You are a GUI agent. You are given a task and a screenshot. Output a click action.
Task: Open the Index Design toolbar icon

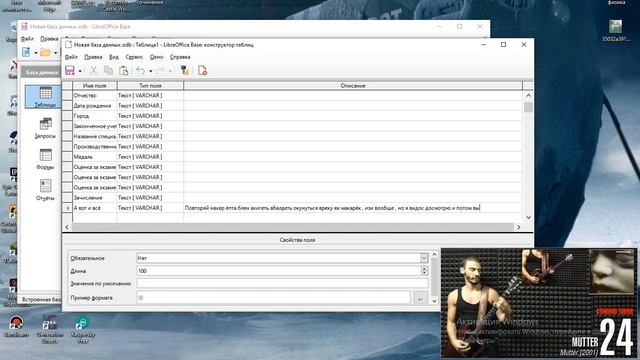tap(185, 71)
